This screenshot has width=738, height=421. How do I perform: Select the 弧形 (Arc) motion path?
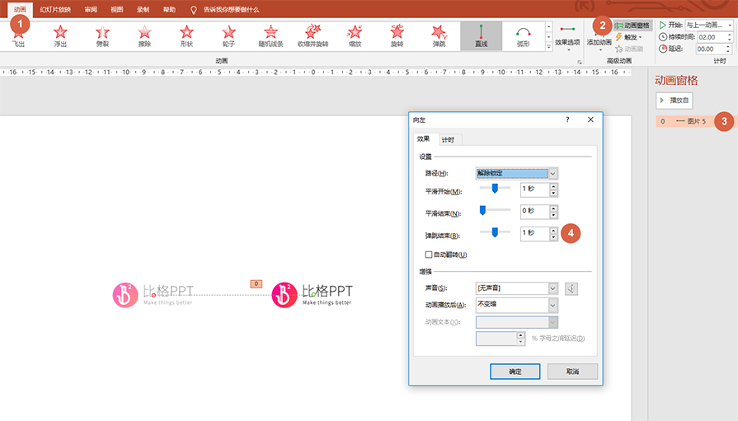[523, 36]
